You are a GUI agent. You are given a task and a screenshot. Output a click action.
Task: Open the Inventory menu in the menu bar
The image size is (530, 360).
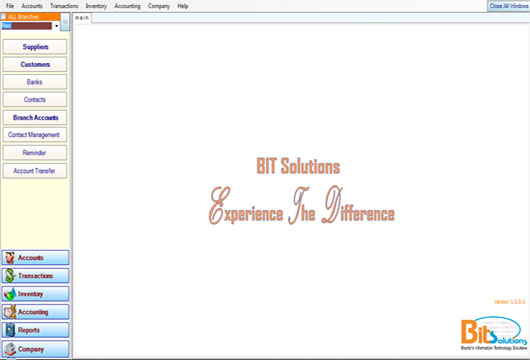[x=96, y=6]
